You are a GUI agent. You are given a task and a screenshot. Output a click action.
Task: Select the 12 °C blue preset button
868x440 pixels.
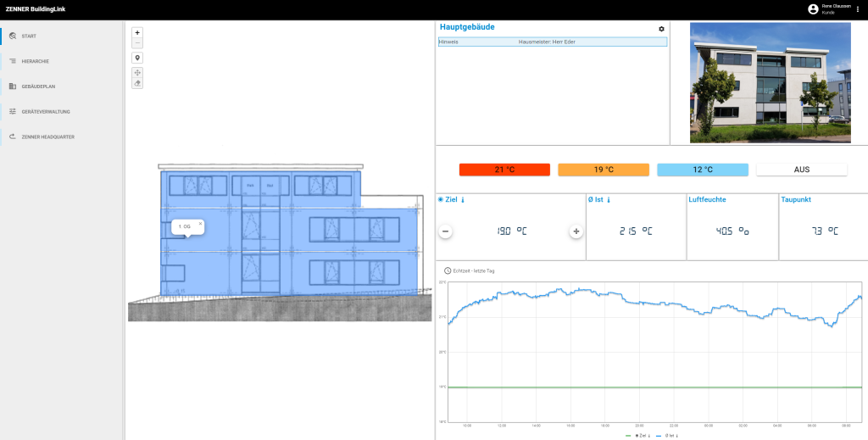[x=703, y=170]
